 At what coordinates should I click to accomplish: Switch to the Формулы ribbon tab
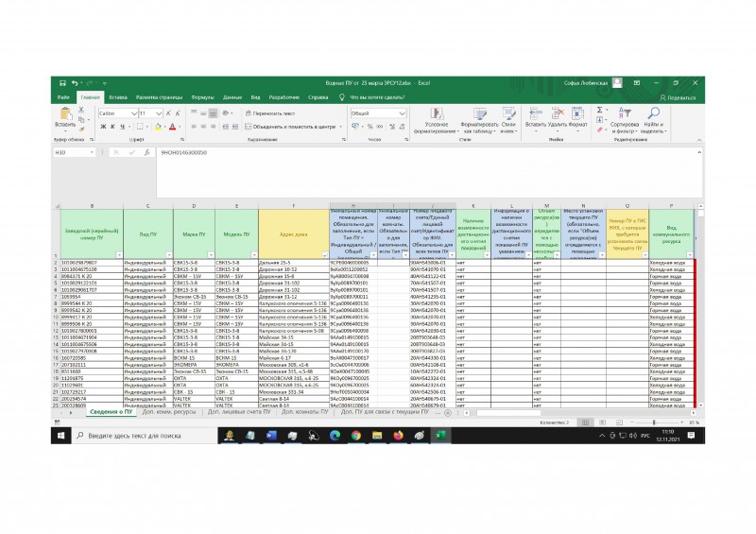[x=202, y=97]
